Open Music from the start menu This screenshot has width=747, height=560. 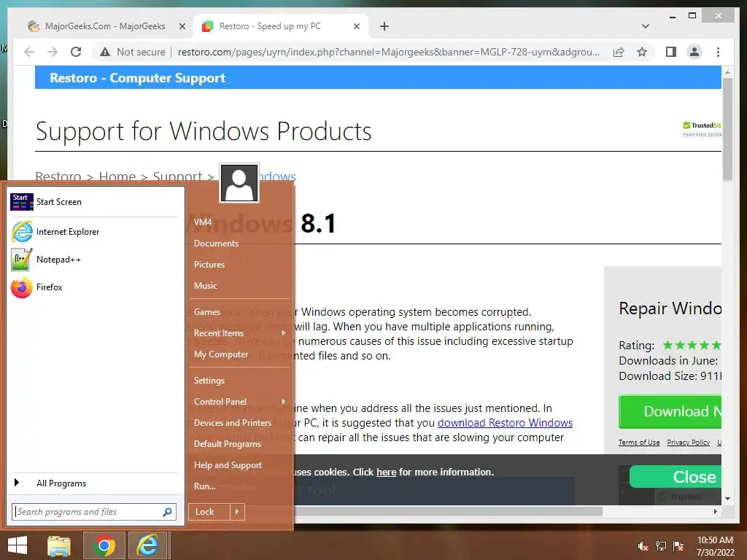(205, 286)
